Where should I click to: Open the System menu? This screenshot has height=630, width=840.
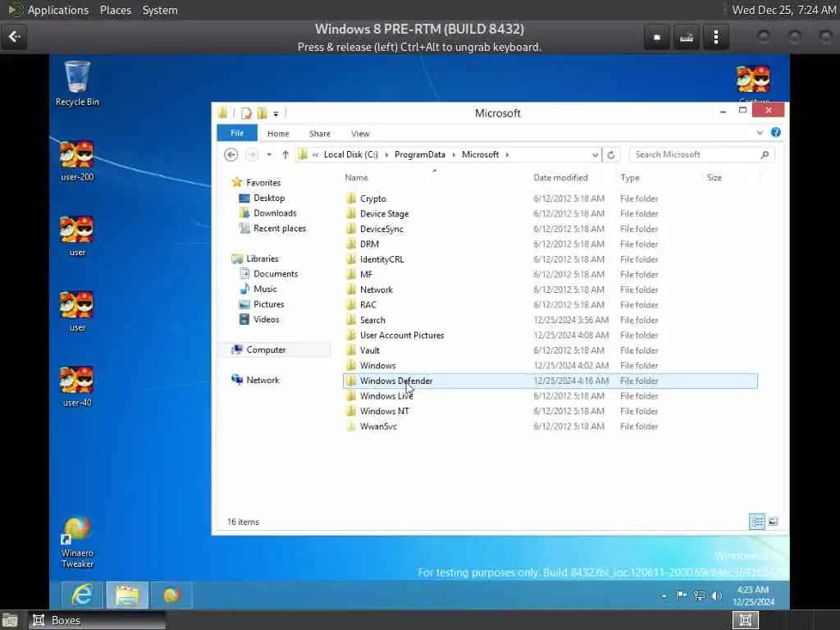click(x=160, y=10)
